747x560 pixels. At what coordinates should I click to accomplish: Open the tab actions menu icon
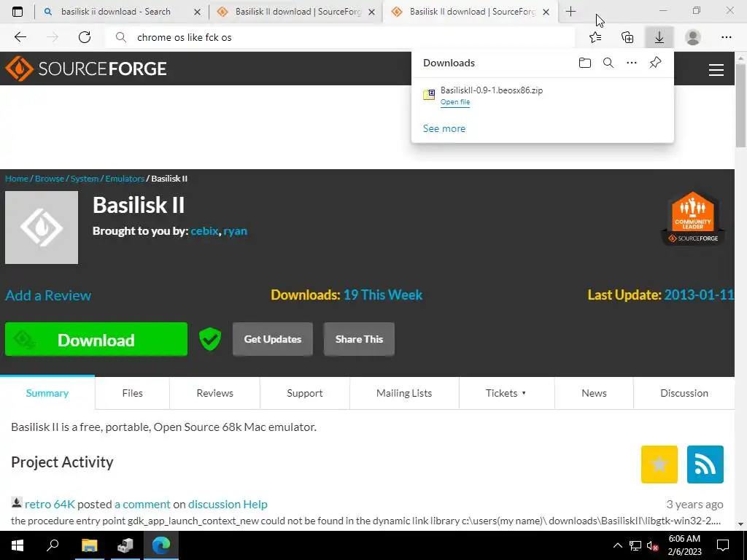point(18,12)
